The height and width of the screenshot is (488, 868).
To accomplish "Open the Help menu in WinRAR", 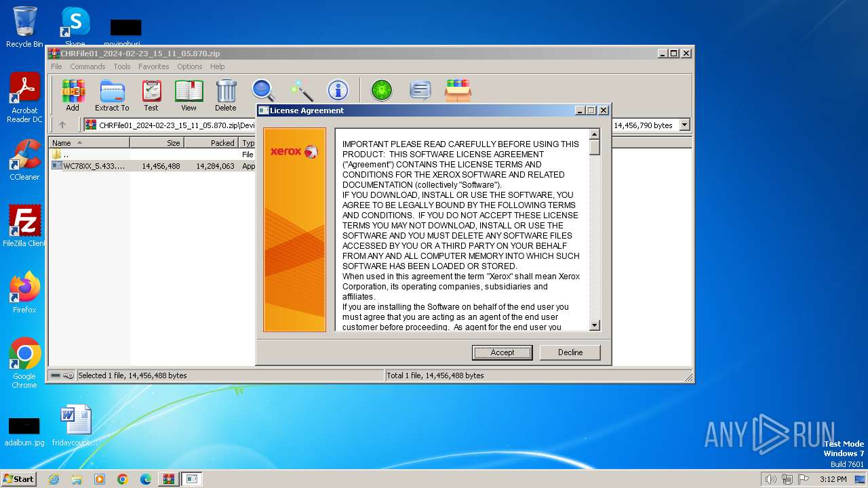I will 217,66.
